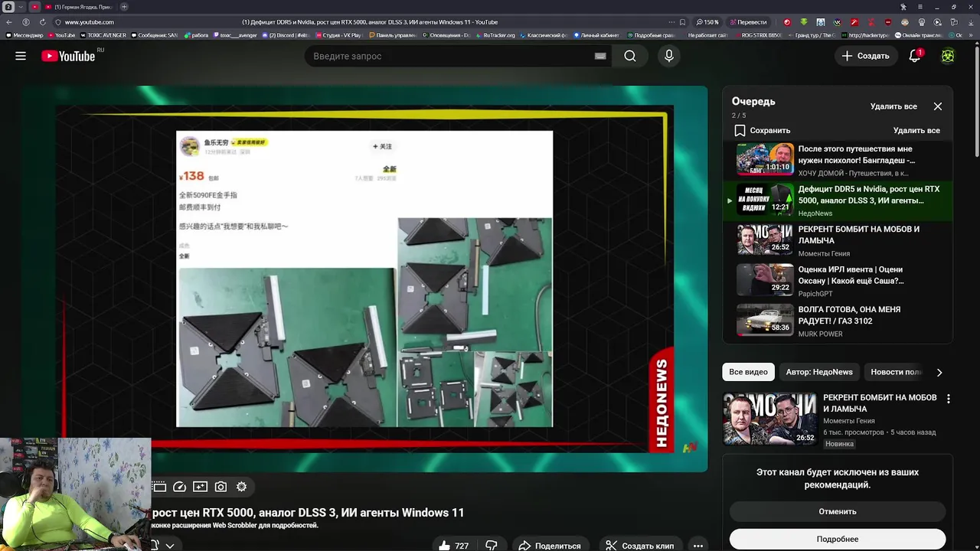Click Создать клип button
The image size is (980, 551).
639,546
